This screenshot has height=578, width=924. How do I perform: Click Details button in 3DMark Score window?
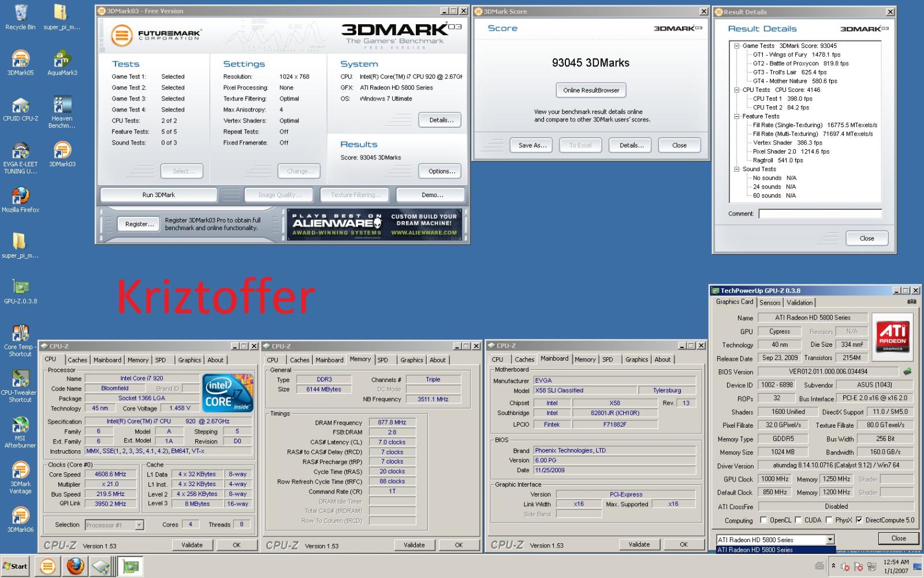630,145
